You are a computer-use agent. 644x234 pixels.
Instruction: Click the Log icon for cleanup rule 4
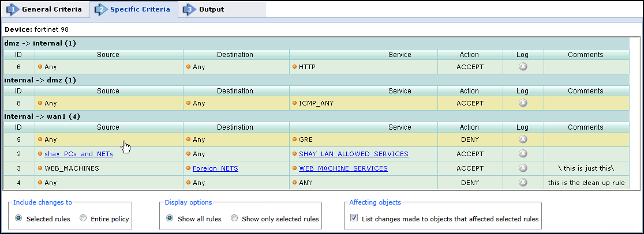[x=522, y=183]
